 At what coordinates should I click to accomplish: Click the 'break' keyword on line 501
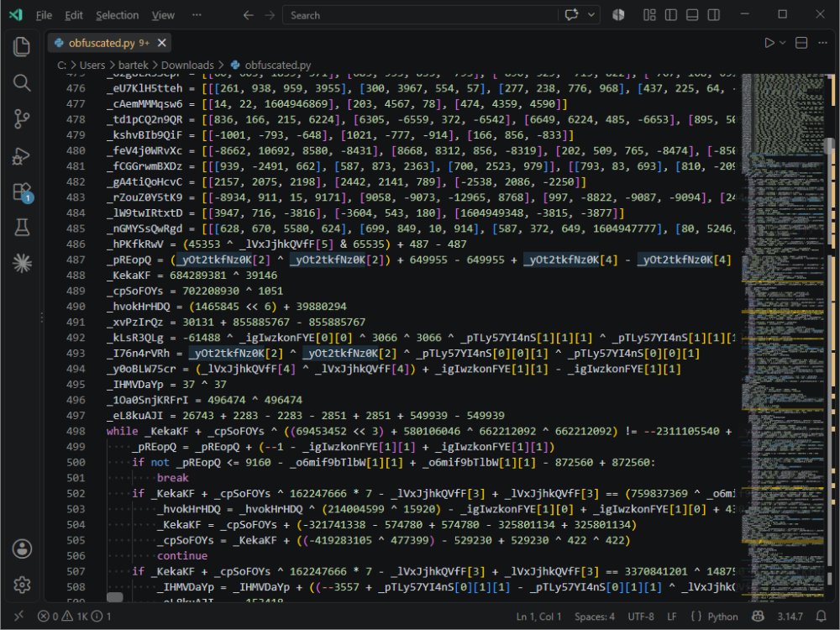pos(172,478)
